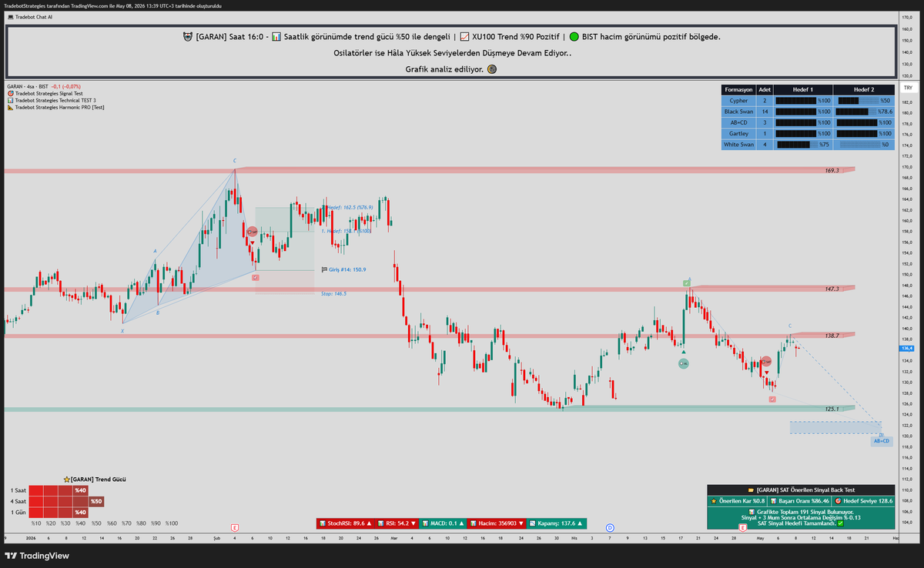Click the Black Swan Hedef 2 progress bar

coord(857,112)
